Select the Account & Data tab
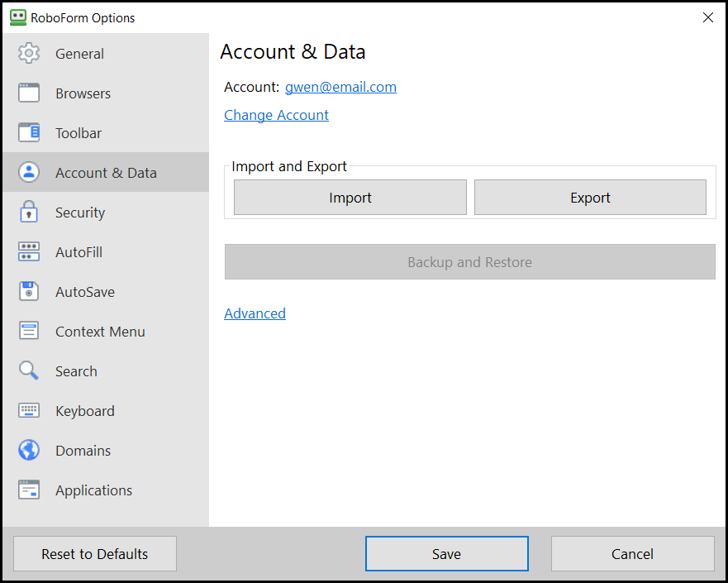The height and width of the screenshot is (583, 728). 106,173
